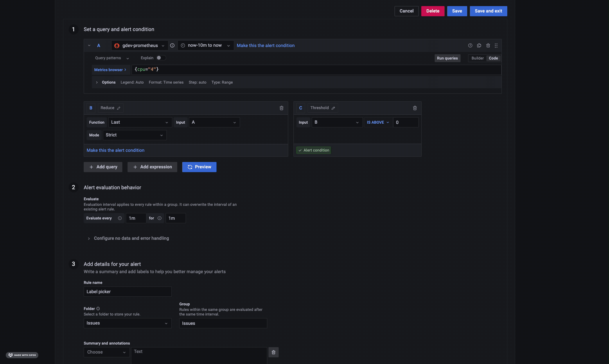Toggle the Alert condition badge on expression C
This screenshot has width=609, height=364.
[314, 150]
